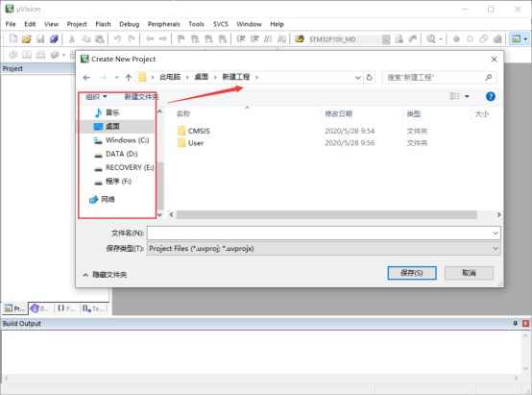Click the kill all breakpoints icon

[497, 39]
